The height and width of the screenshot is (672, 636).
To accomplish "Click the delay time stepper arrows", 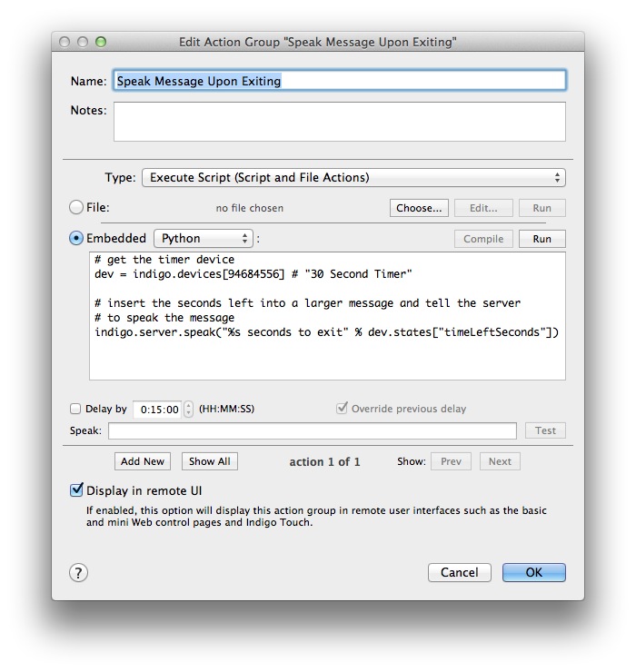I will [188, 410].
